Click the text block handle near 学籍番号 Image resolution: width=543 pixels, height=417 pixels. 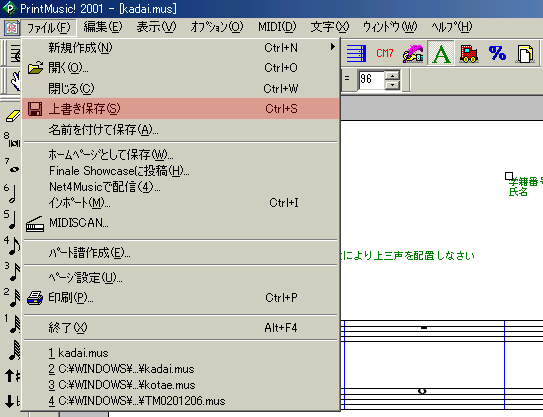(509, 176)
